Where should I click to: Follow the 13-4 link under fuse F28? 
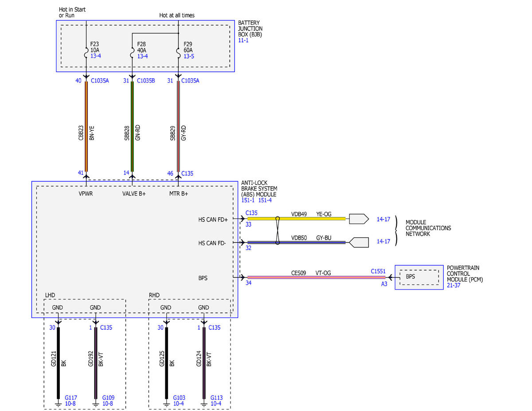pyautogui.click(x=142, y=56)
